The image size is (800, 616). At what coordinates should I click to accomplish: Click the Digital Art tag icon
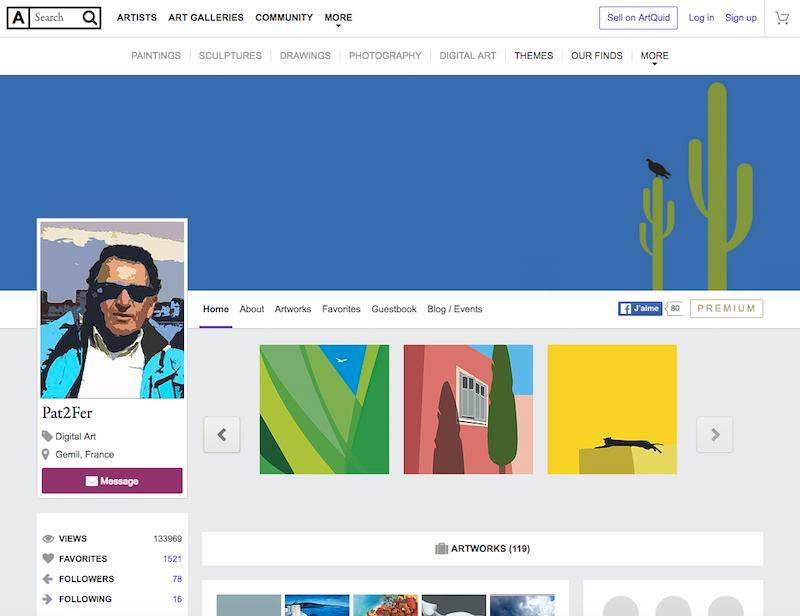pos(47,436)
